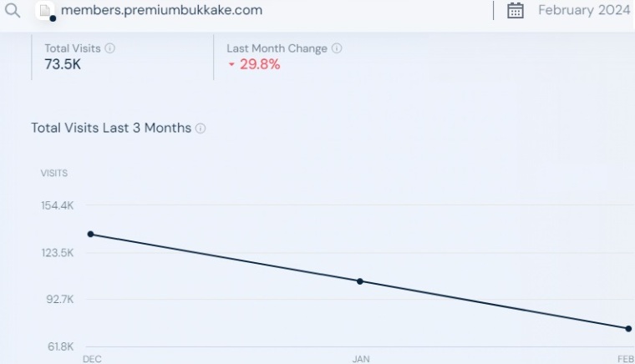This screenshot has height=364, width=635.
Task: Click the 73.5K total visits value
Action: click(x=63, y=64)
